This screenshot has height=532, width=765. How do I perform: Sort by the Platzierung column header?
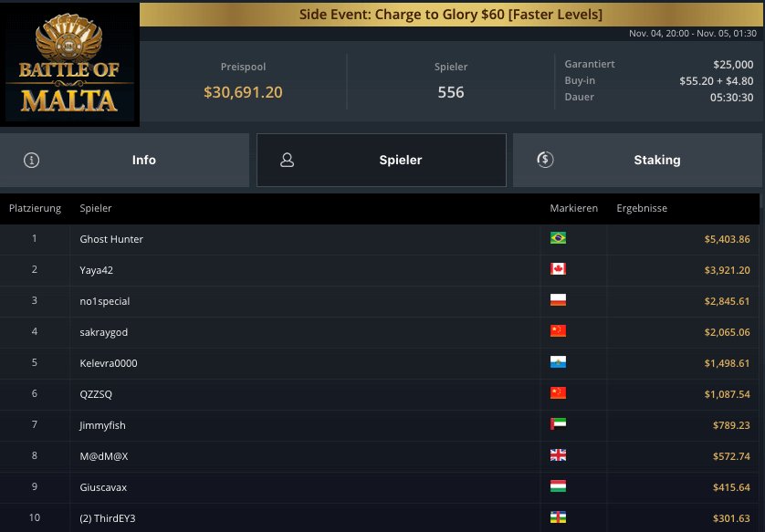point(35,208)
